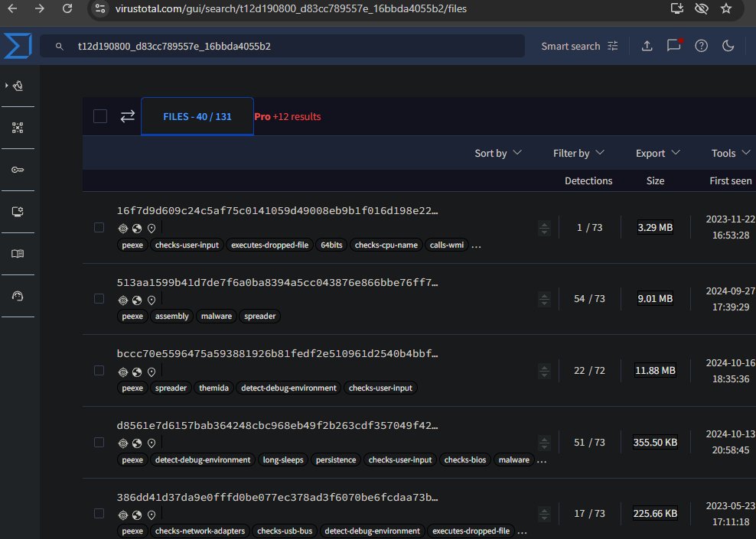Click globe icon for 513aa1599b41 file
This screenshot has width=756, height=539.
(x=137, y=300)
